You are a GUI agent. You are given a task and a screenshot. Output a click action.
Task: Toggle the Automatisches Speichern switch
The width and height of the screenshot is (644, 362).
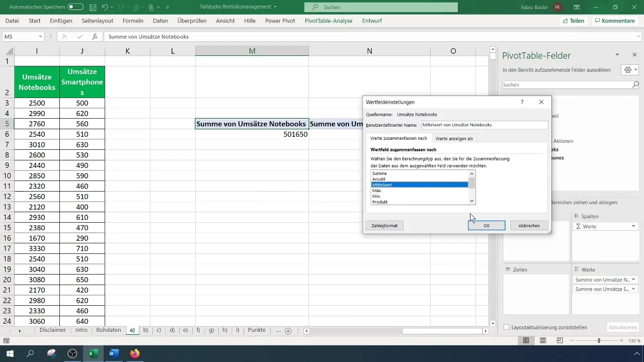pyautogui.click(x=75, y=7)
